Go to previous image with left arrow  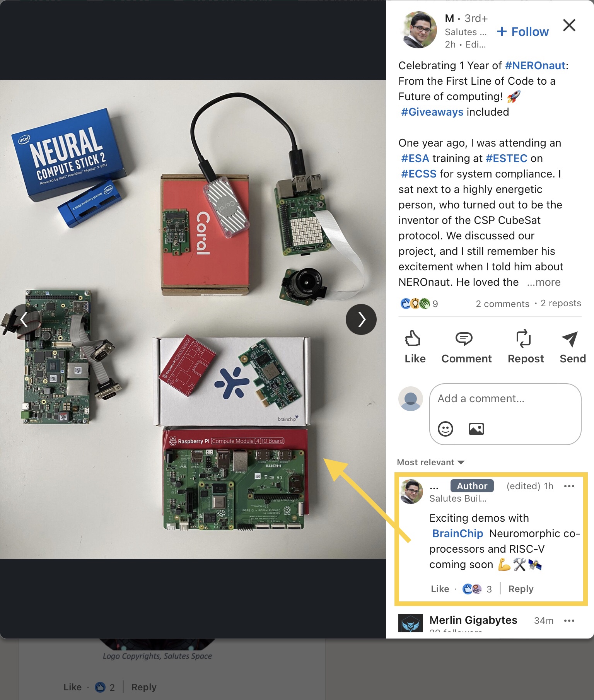pyautogui.click(x=24, y=319)
